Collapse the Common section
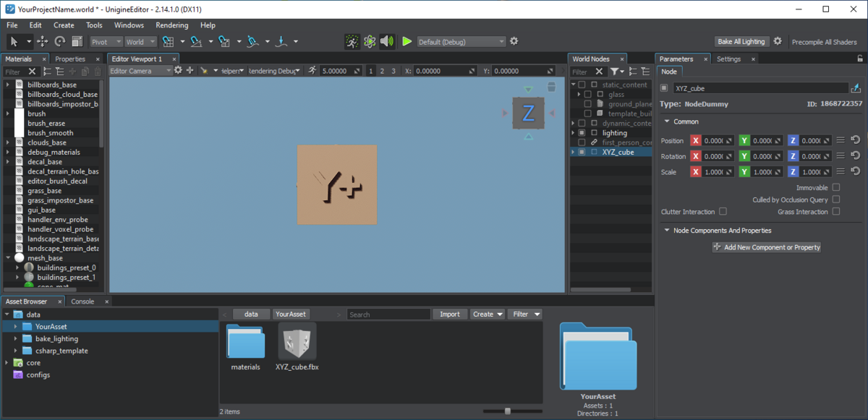 click(x=667, y=121)
